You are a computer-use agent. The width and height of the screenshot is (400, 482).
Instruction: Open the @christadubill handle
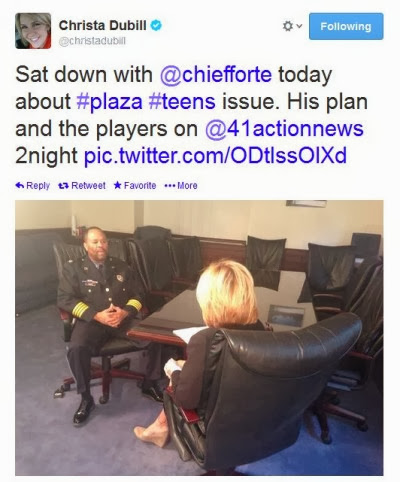tap(92, 41)
